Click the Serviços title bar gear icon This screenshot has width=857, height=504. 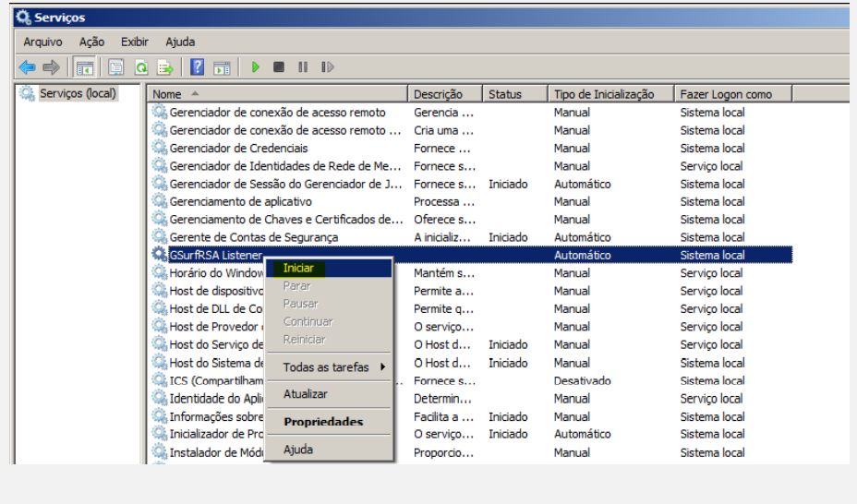[x=23, y=18]
